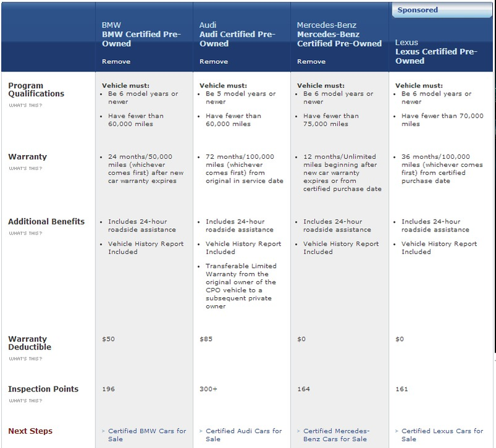Click What's This under Warranty Deductible
496x448 pixels.
(25, 359)
